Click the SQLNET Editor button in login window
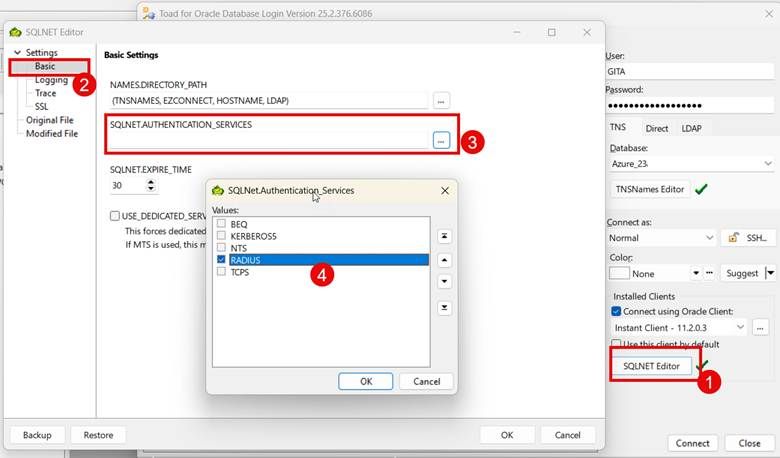The image size is (780, 458). pos(651,366)
